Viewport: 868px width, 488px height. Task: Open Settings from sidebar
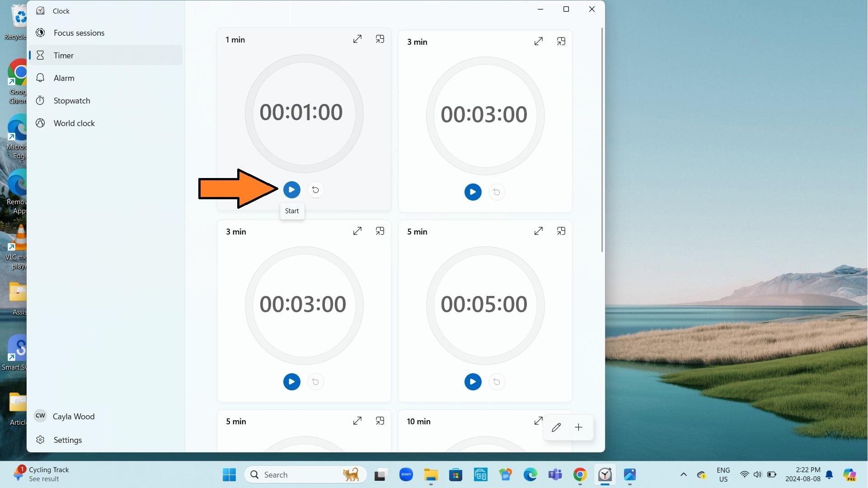pos(67,440)
